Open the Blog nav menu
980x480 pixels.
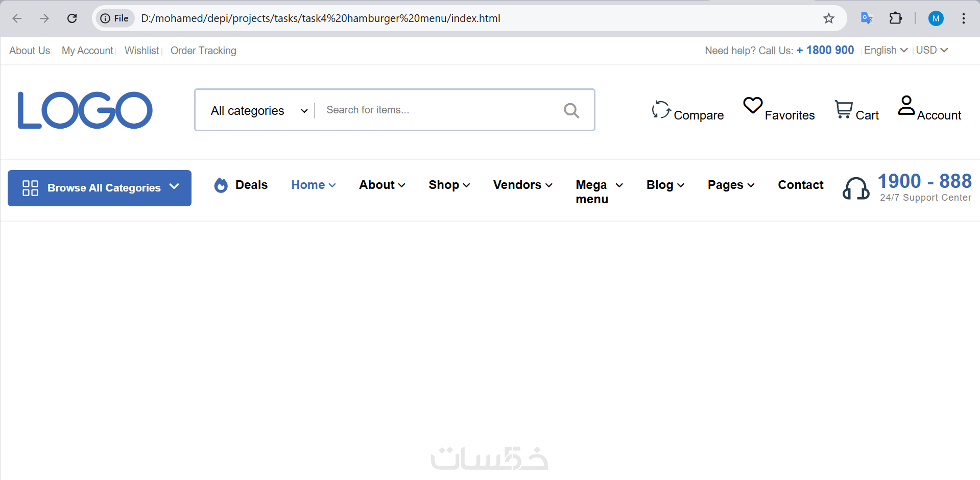click(x=665, y=185)
